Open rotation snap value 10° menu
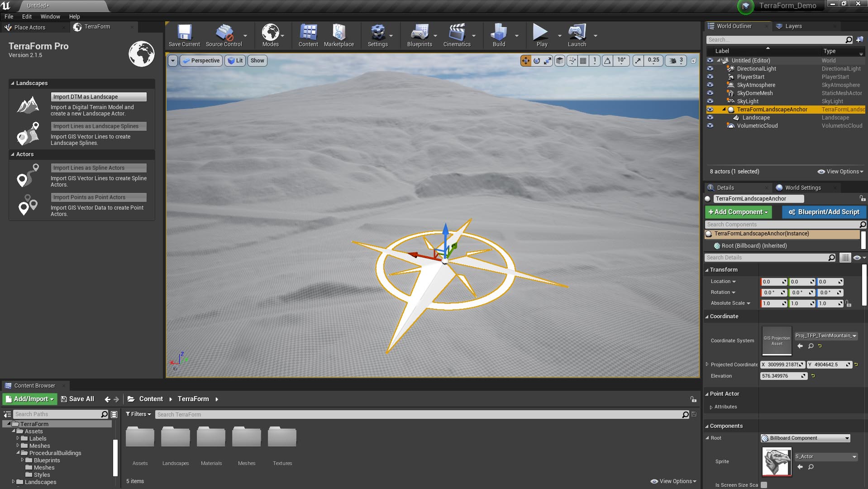 point(622,61)
